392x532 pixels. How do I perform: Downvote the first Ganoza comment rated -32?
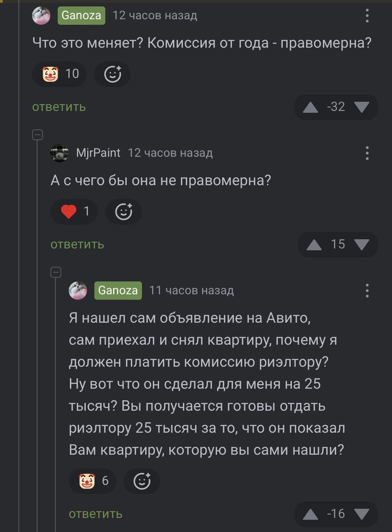(x=362, y=107)
